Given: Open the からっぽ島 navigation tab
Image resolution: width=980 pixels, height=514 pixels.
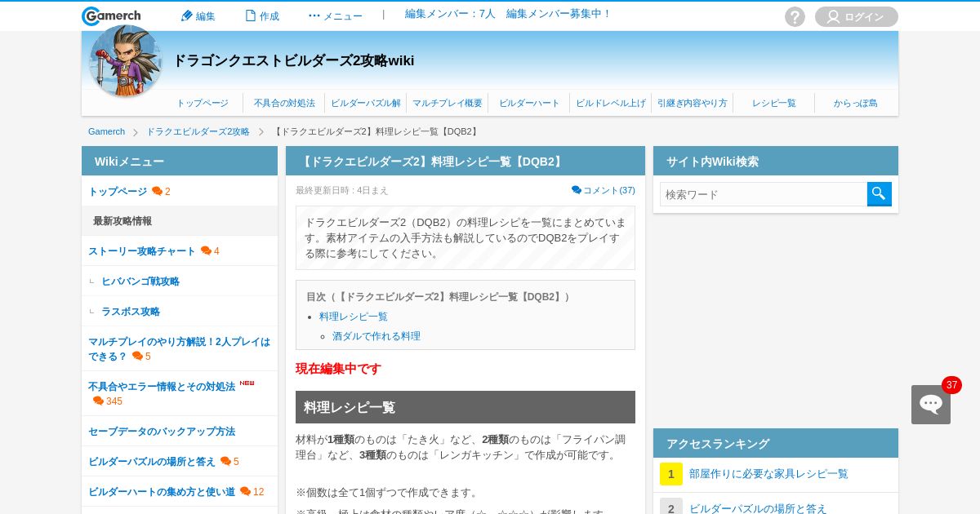Looking at the screenshot, I should 856,104.
